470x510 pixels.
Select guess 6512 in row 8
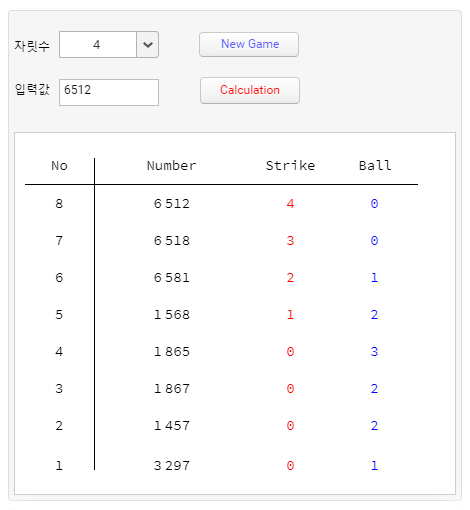pos(172,204)
